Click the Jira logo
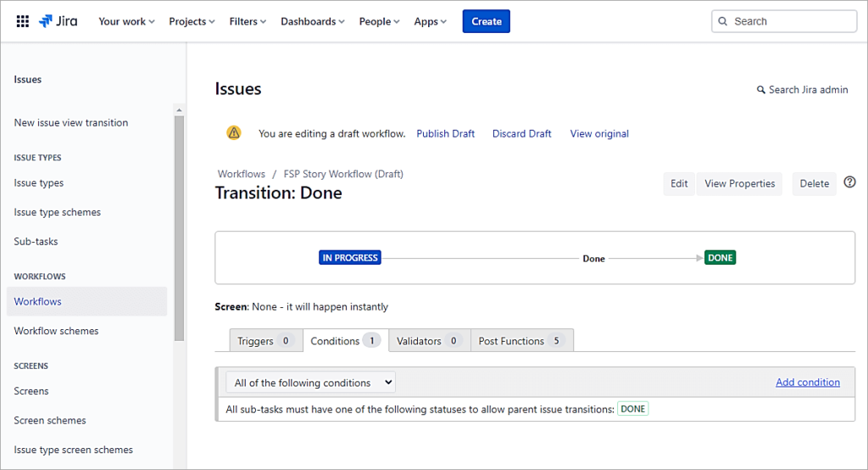Image resolution: width=868 pixels, height=470 pixels. (58, 21)
